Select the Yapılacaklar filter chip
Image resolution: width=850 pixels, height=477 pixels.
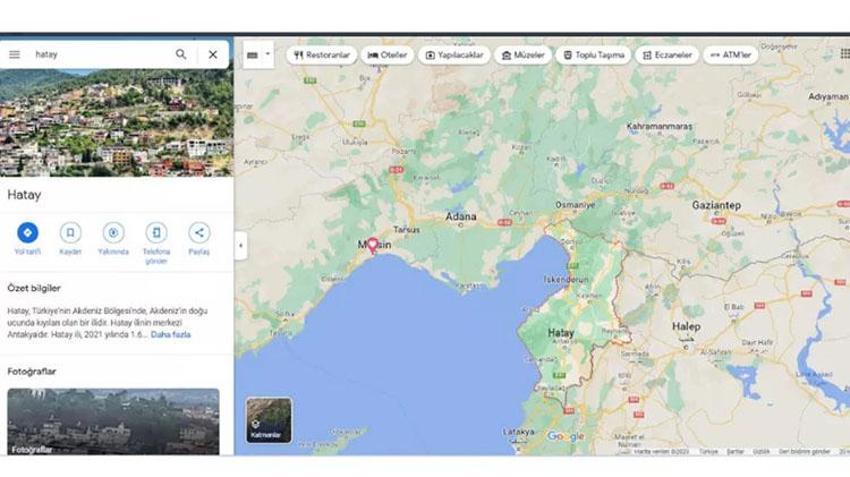point(454,55)
